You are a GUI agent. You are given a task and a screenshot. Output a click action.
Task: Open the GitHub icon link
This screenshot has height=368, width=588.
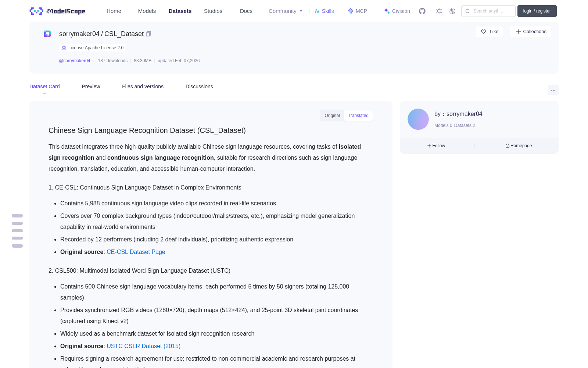coord(422,11)
